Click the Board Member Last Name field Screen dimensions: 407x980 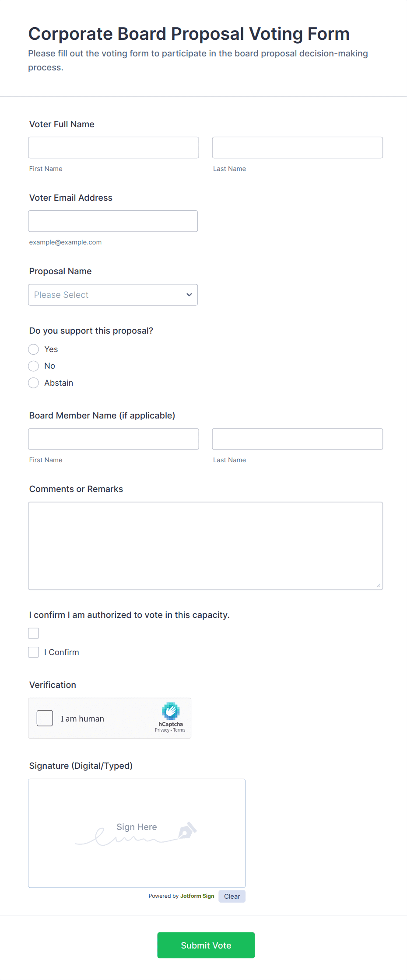click(297, 439)
